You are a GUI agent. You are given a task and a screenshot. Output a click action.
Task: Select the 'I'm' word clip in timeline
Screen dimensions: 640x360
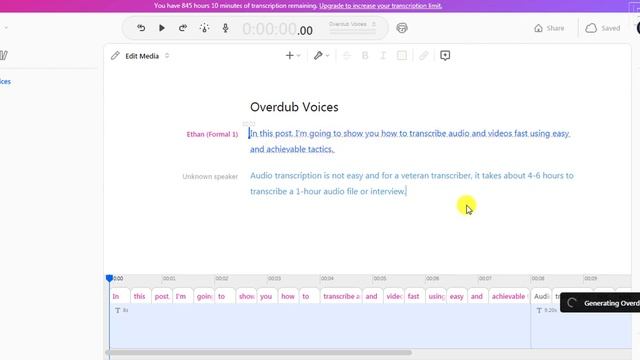pyautogui.click(x=182, y=296)
